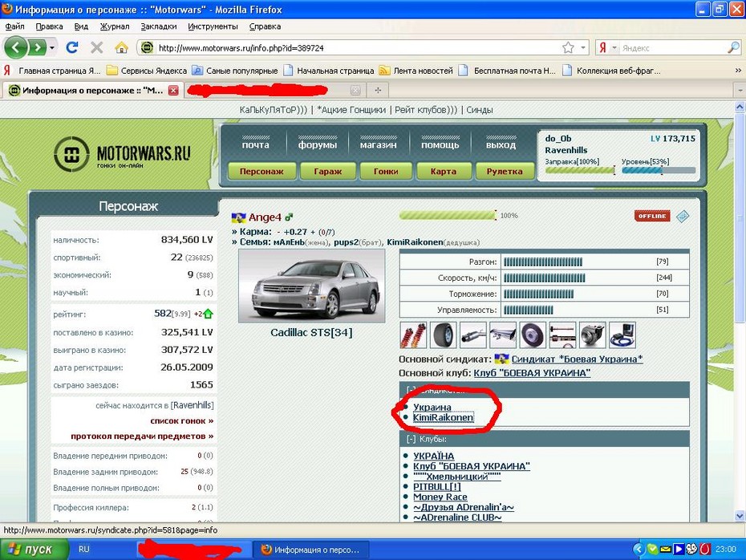Open the помощь link
The height and width of the screenshot is (560, 746).
pos(440,144)
